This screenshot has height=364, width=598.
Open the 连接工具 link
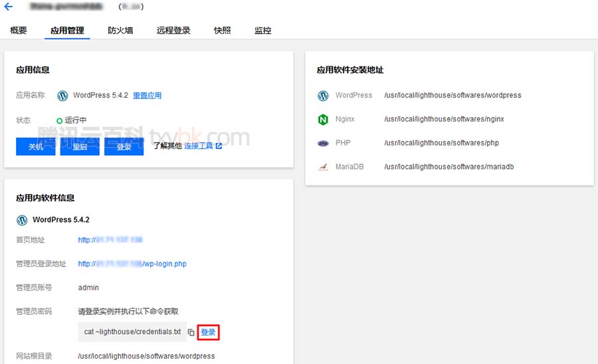[198, 146]
